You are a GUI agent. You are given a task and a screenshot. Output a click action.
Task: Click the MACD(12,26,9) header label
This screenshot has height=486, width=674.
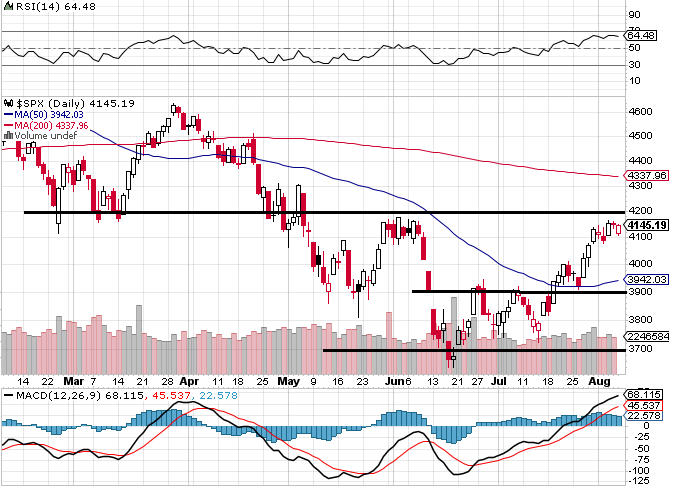pyautogui.click(x=58, y=395)
